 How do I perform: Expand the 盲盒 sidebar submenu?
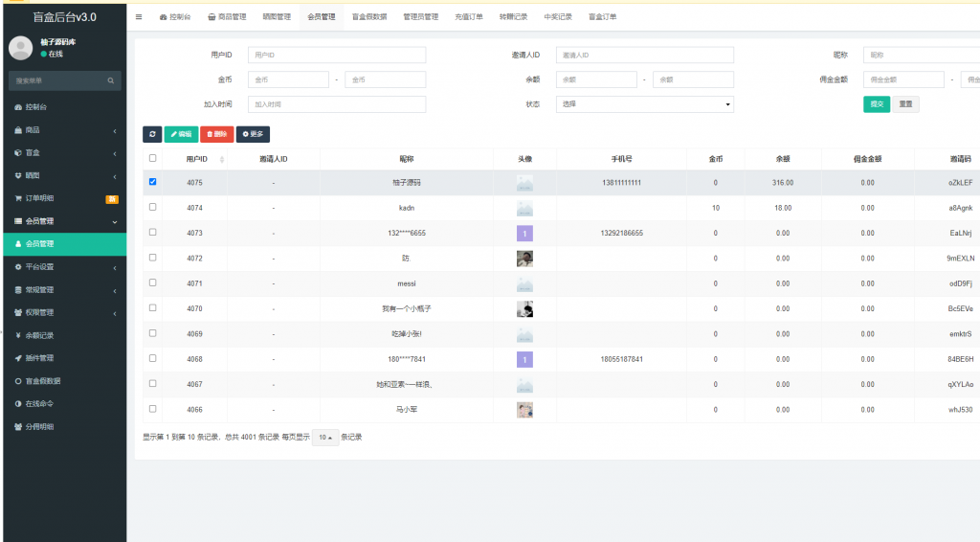tap(64, 152)
